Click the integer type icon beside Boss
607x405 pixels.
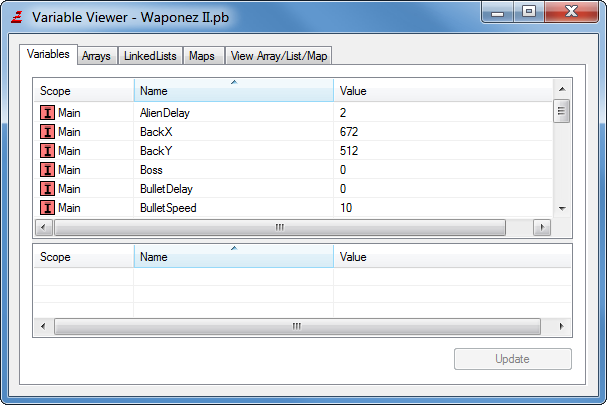click(x=47, y=170)
